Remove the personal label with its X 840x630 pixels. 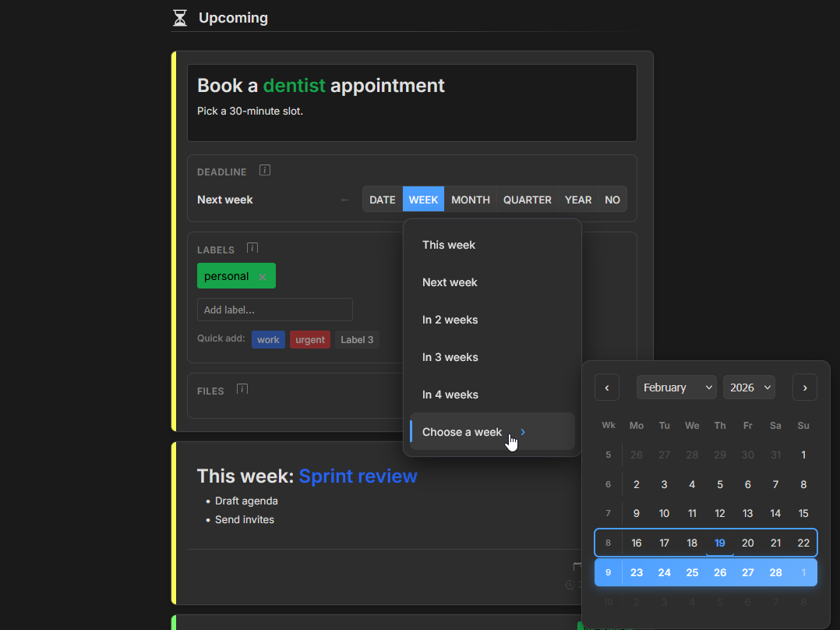pos(263,277)
